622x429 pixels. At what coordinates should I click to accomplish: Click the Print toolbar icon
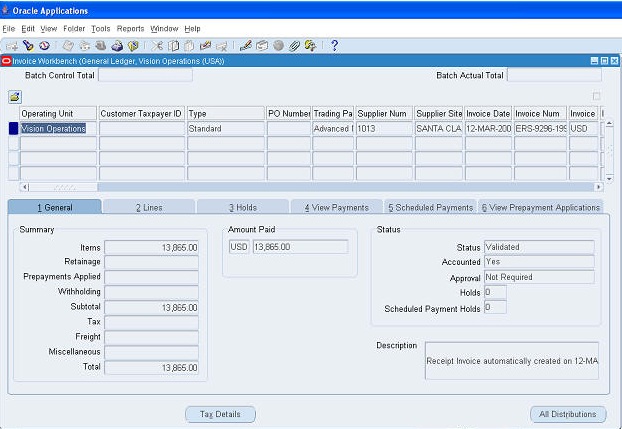point(117,46)
